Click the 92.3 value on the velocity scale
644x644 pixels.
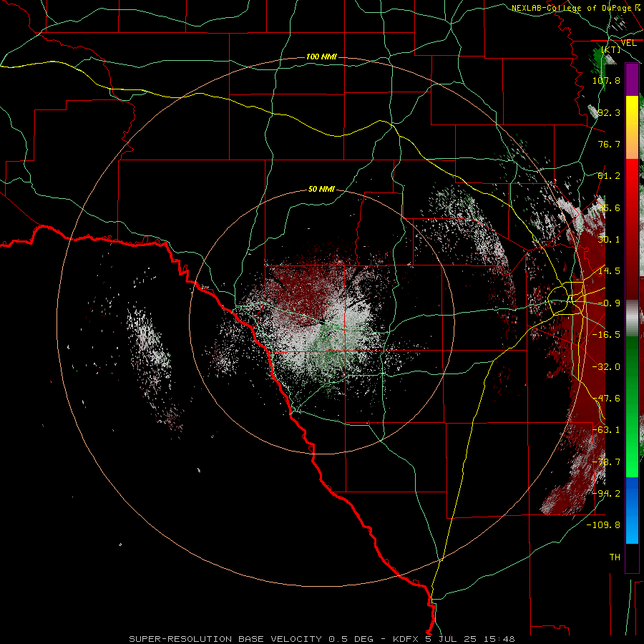click(x=609, y=112)
